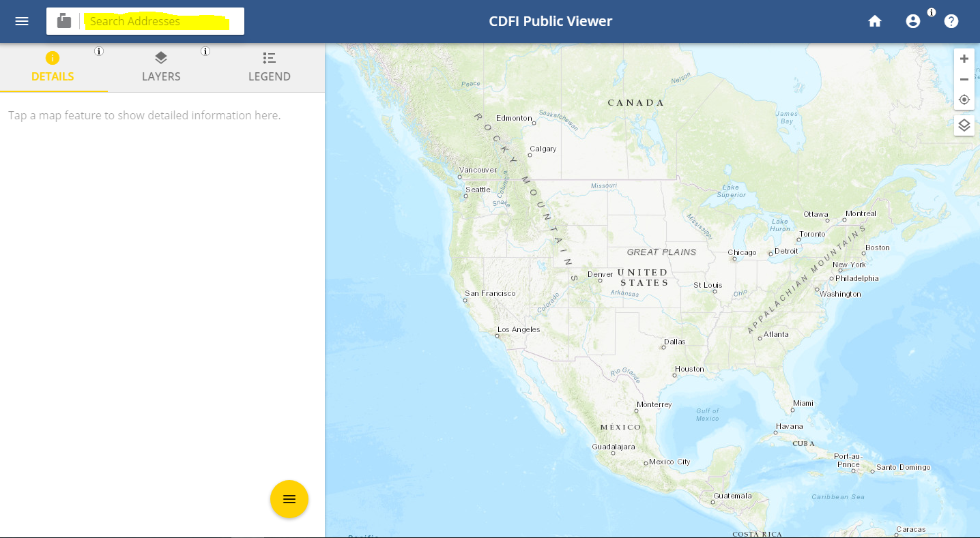The image size is (980, 538).
Task: Open the user account icon
Action: coord(913,21)
